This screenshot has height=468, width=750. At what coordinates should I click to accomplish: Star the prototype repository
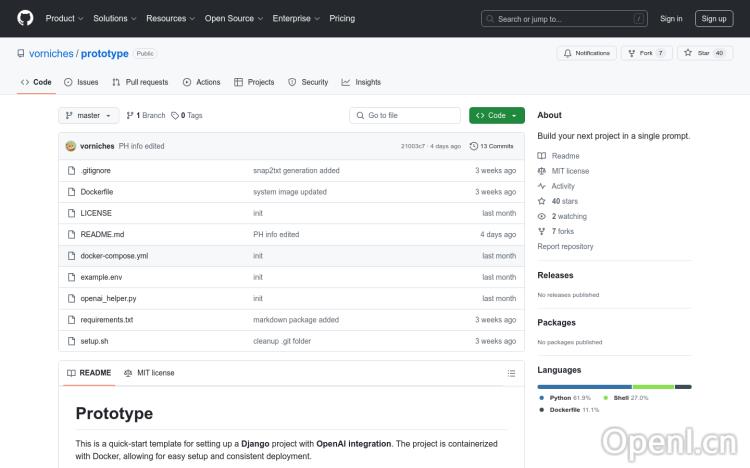point(704,53)
